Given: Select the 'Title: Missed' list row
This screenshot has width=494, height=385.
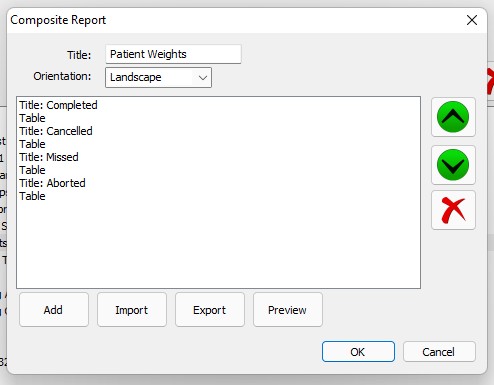Looking at the screenshot, I should coord(218,157).
